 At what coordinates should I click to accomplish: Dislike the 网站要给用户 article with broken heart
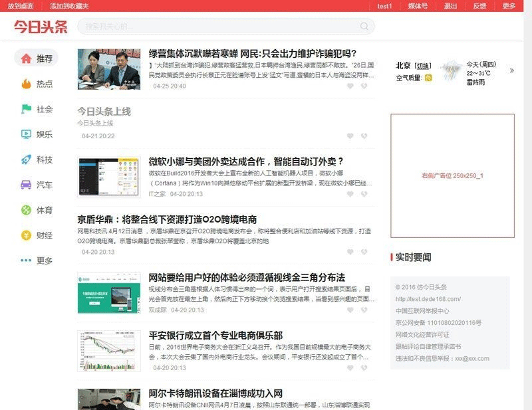(364, 310)
